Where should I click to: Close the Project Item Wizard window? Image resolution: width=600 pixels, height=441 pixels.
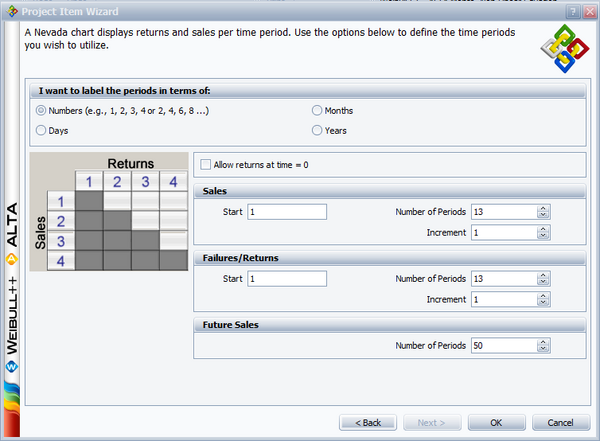588,9
